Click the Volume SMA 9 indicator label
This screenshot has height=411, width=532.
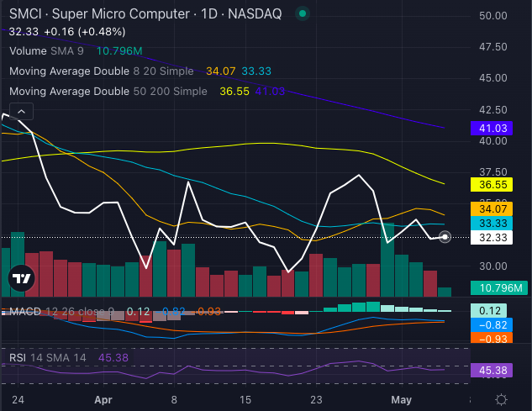pyautogui.click(x=46, y=51)
